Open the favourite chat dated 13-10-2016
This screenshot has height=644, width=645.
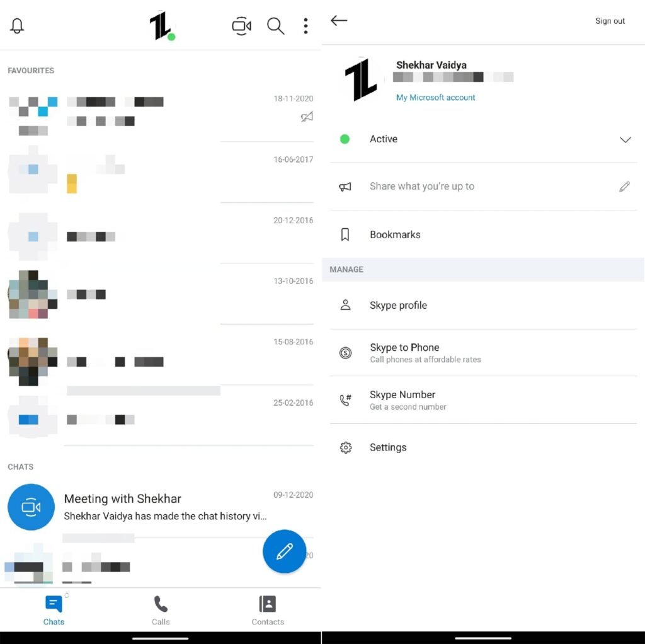pyautogui.click(x=161, y=294)
